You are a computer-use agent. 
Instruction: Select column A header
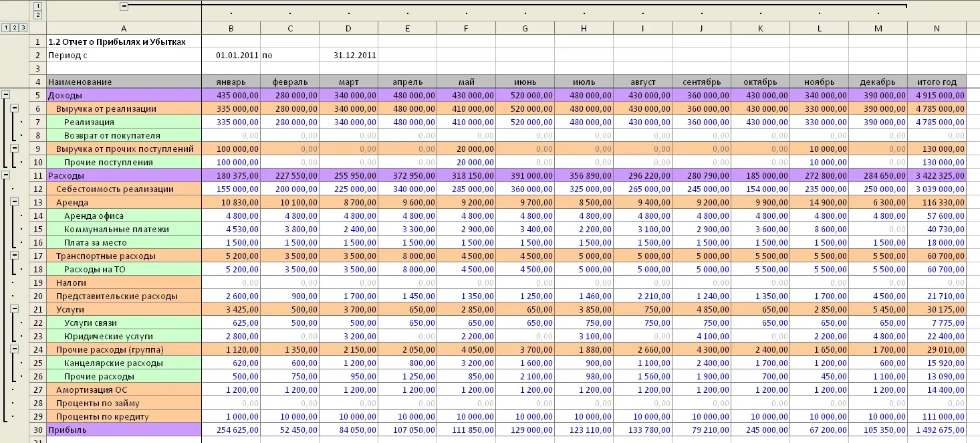[x=124, y=27]
